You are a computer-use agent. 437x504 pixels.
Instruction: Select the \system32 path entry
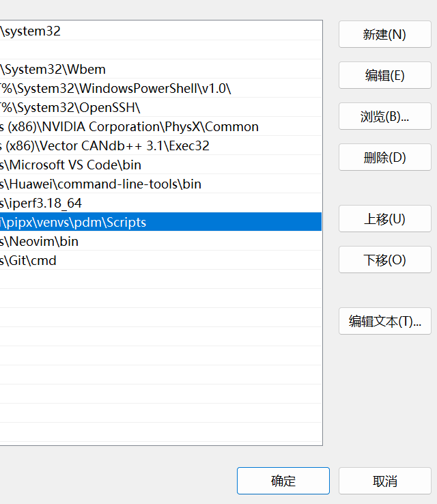pyautogui.click(x=160, y=31)
